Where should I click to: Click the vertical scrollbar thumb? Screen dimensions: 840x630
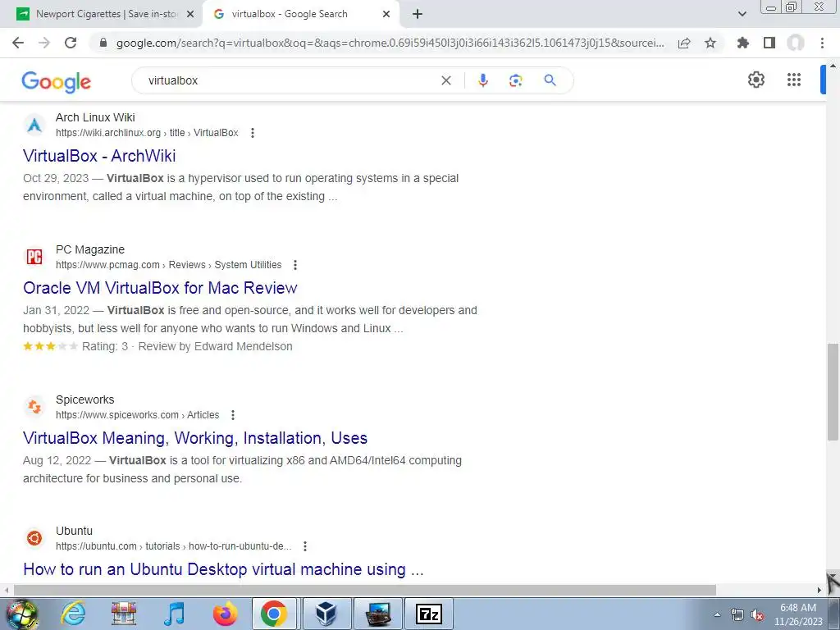pyautogui.click(x=833, y=391)
